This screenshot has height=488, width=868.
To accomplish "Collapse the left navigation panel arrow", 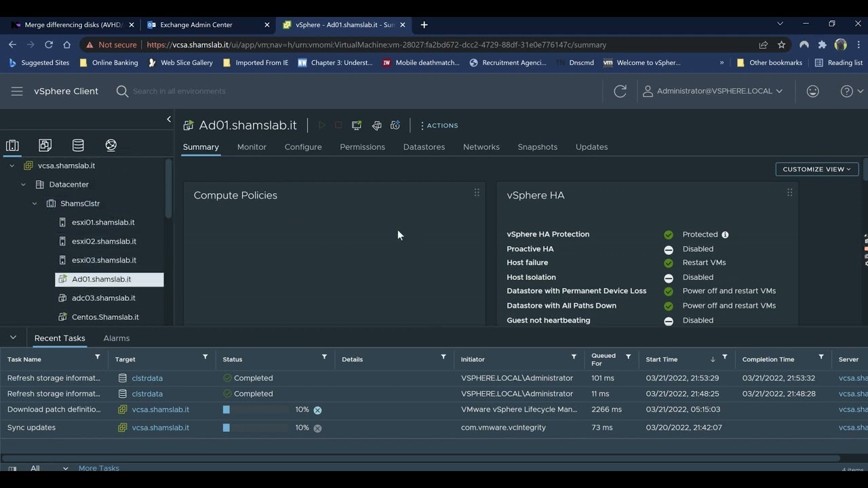I will 169,119.
